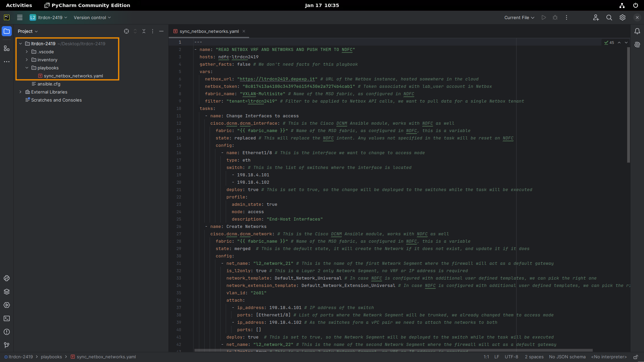Open the Jan 17 clock calendar
644x362 pixels.
(x=322, y=5)
